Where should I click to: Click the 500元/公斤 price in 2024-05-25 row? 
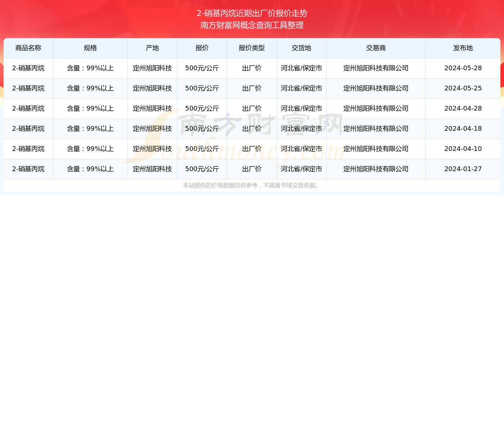(202, 88)
